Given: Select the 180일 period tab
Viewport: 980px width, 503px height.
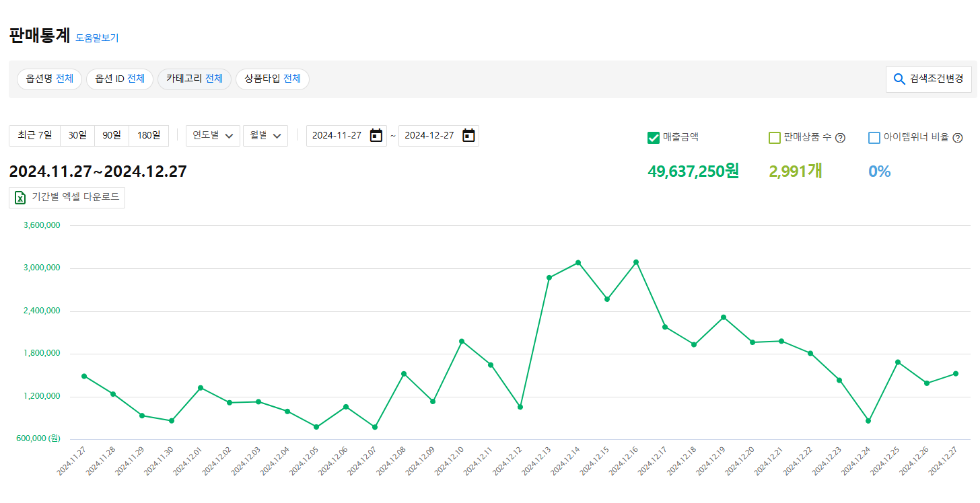Looking at the screenshot, I should 149,136.
